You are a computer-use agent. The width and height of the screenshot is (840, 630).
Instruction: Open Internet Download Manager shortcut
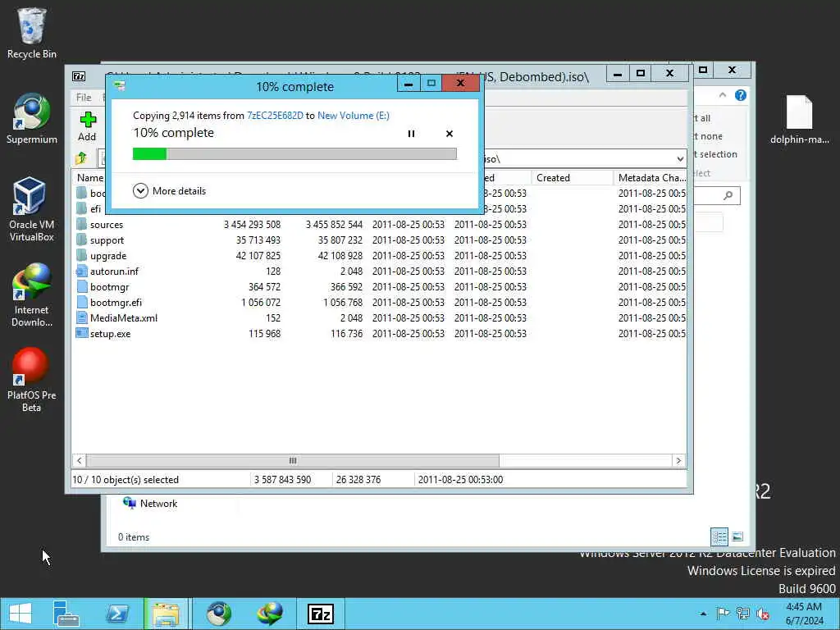coord(32,295)
